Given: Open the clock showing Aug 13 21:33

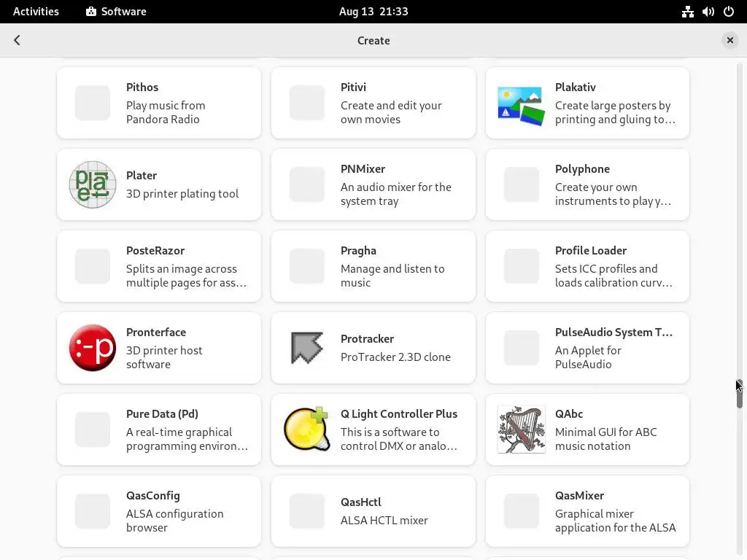Looking at the screenshot, I should point(373,12).
